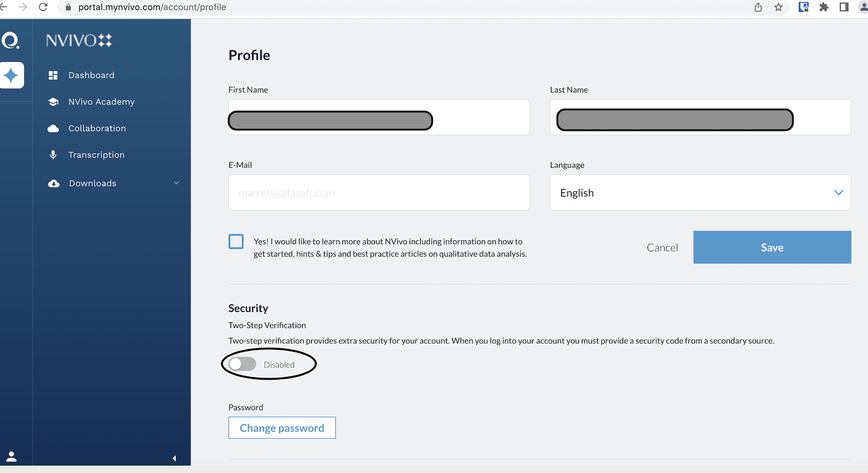
Task: Open the browser profile avatar
Action: click(x=863, y=7)
